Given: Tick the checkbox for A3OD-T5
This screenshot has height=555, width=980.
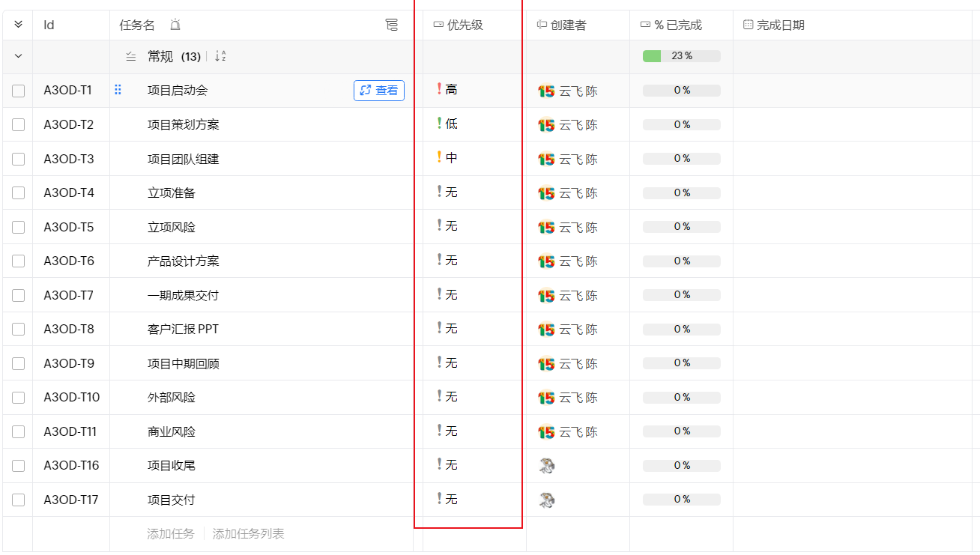Looking at the screenshot, I should pos(18,227).
